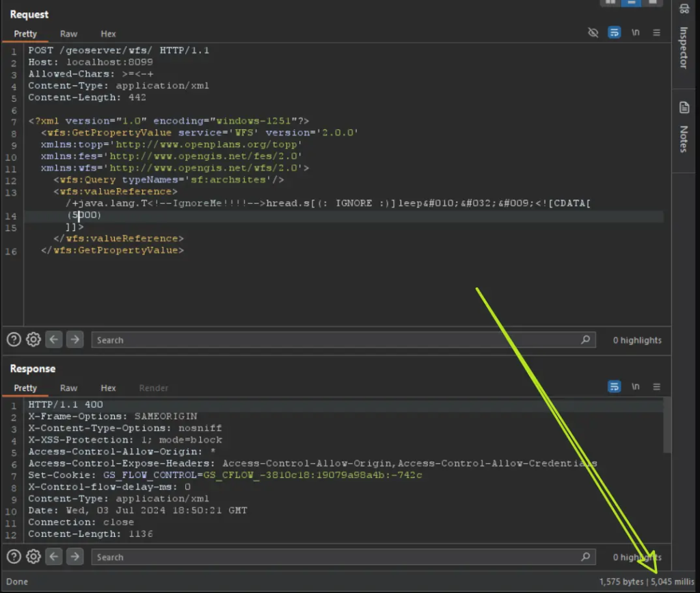The width and height of the screenshot is (700, 593).
Task: Click 'Content-Length: 442' in the request
Action: tap(87, 97)
